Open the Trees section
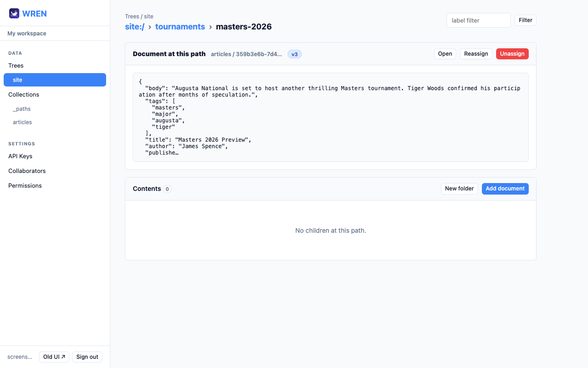This screenshot has height=368, width=588. pyautogui.click(x=16, y=65)
